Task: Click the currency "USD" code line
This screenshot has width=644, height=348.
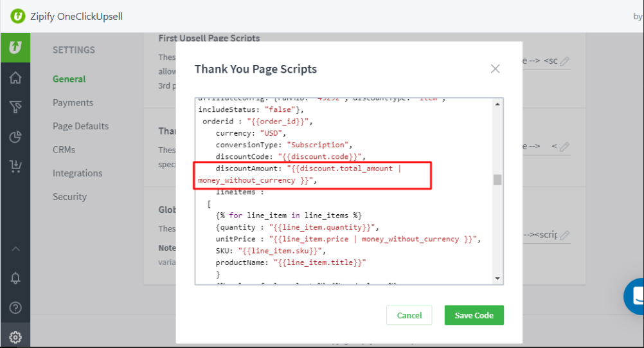Action: pyautogui.click(x=251, y=133)
